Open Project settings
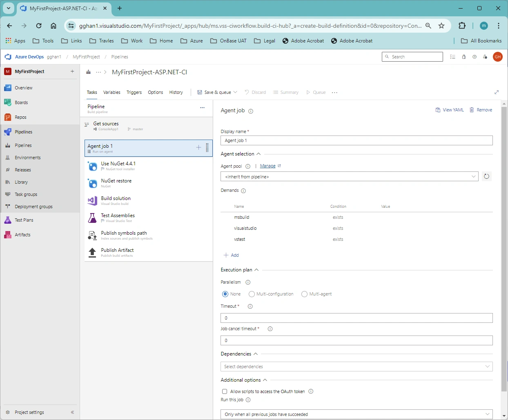Viewport: 508px width, 420px height. coord(29,412)
